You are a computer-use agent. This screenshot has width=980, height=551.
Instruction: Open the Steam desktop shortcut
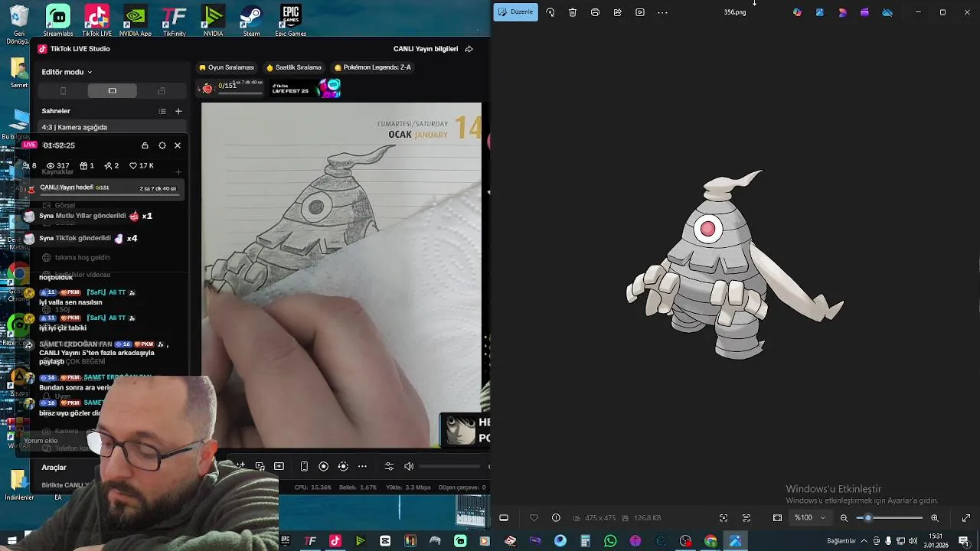251,20
